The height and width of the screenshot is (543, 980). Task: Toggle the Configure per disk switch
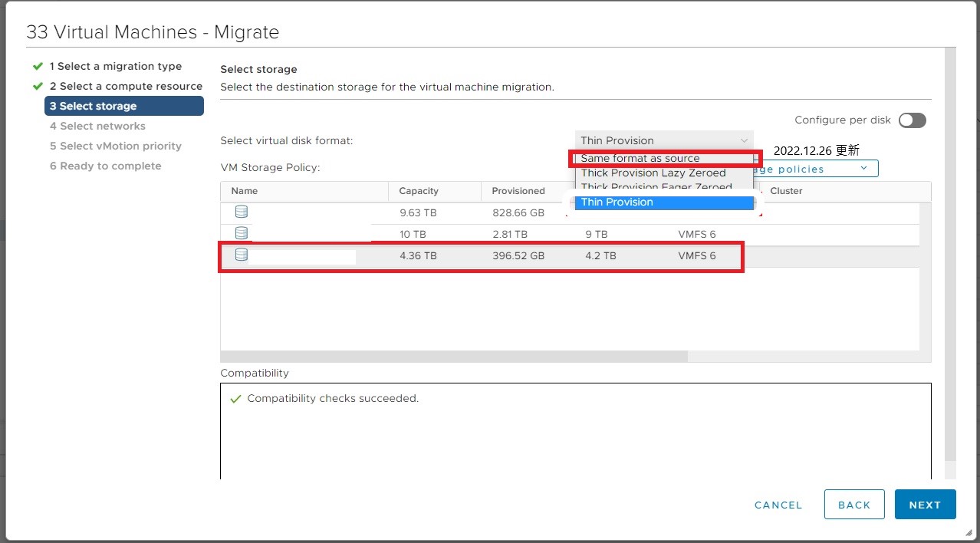(913, 120)
